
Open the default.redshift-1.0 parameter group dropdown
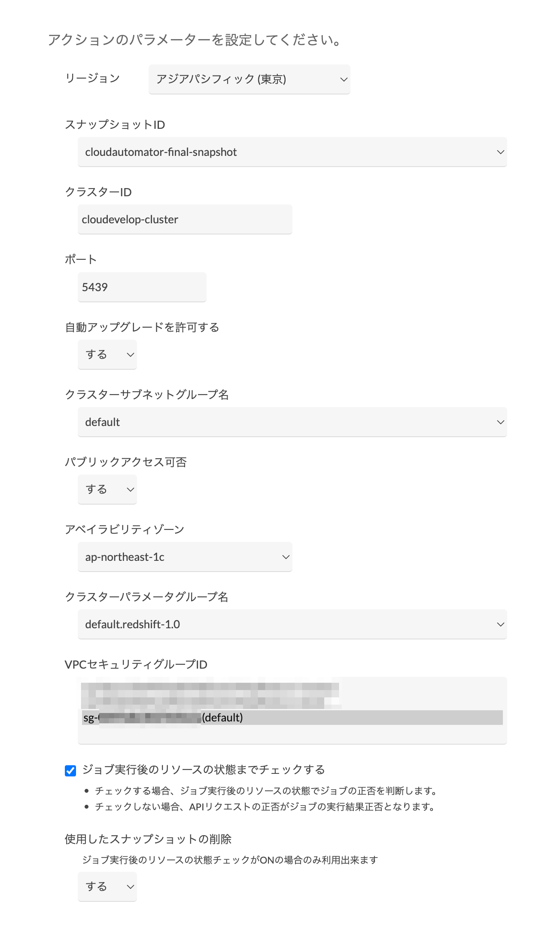[292, 625]
